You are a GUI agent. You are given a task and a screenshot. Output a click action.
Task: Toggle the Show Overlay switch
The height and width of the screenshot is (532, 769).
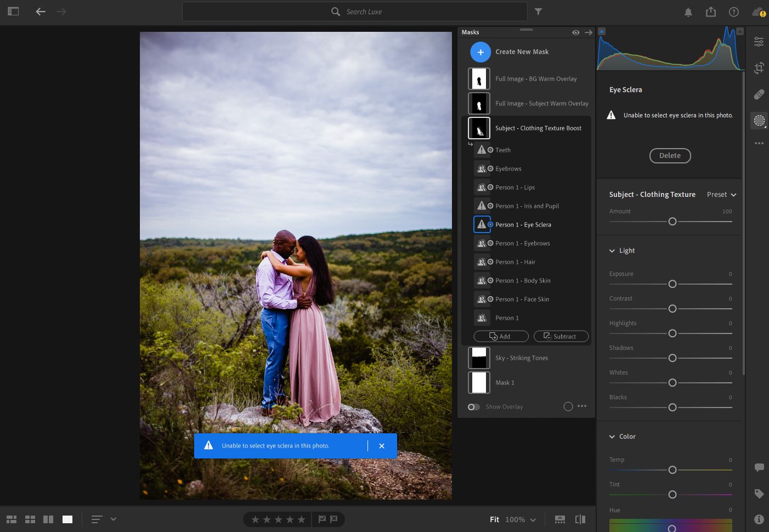tap(474, 407)
